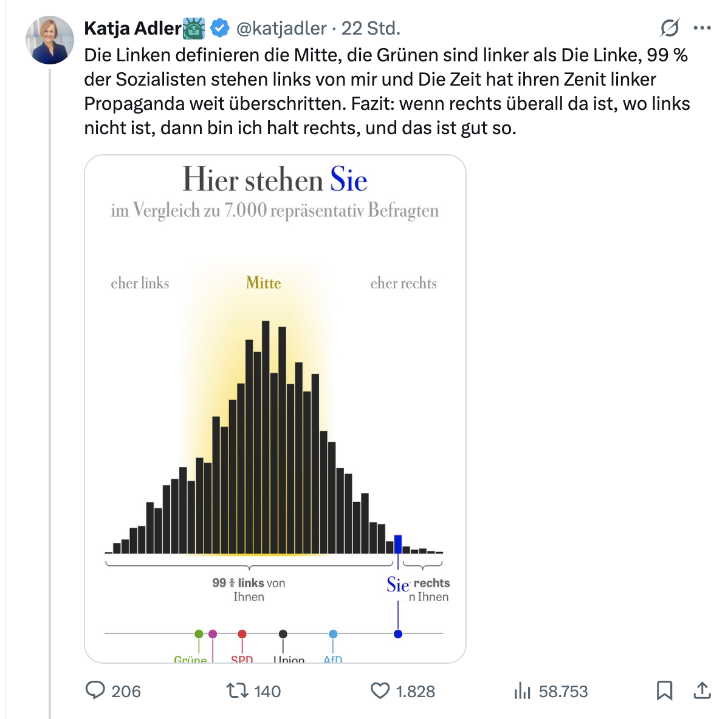The height and width of the screenshot is (719, 728).
Task: Click the black Union party dot
Action: (283, 634)
